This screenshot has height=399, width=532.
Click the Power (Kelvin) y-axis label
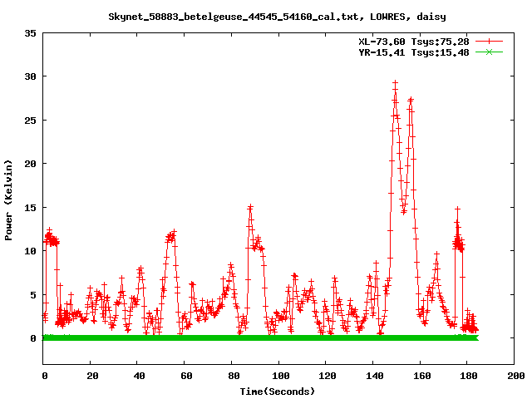click(8, 200)
